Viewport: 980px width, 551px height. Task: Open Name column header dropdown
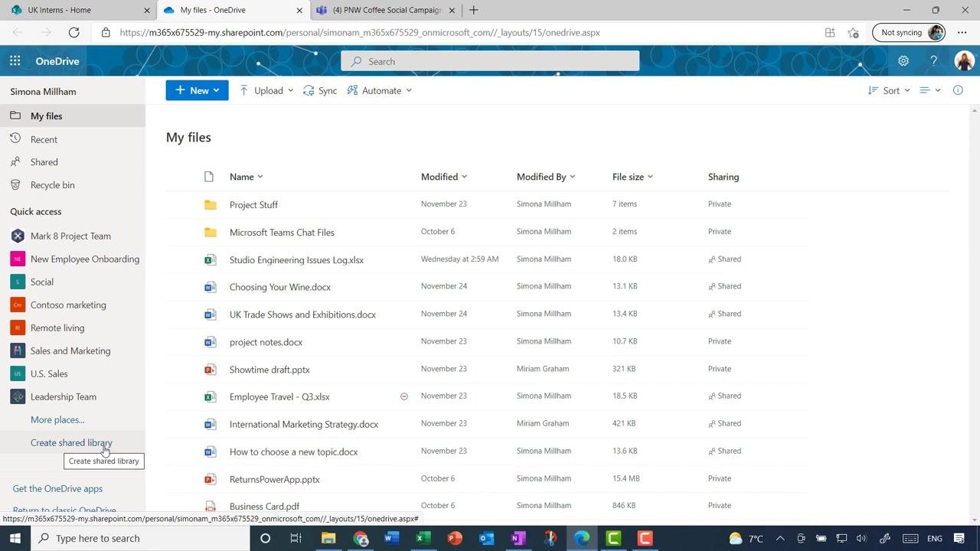point(247,177)
